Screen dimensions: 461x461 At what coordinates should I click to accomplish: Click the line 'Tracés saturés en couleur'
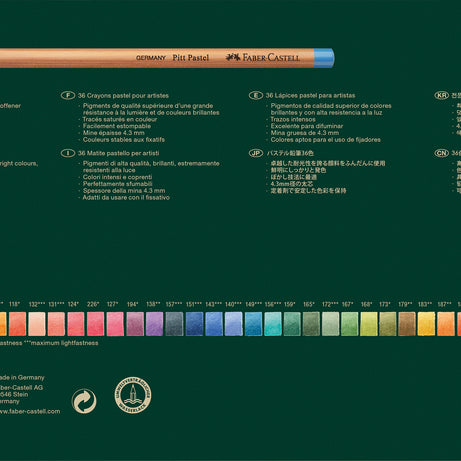point(120,119)
